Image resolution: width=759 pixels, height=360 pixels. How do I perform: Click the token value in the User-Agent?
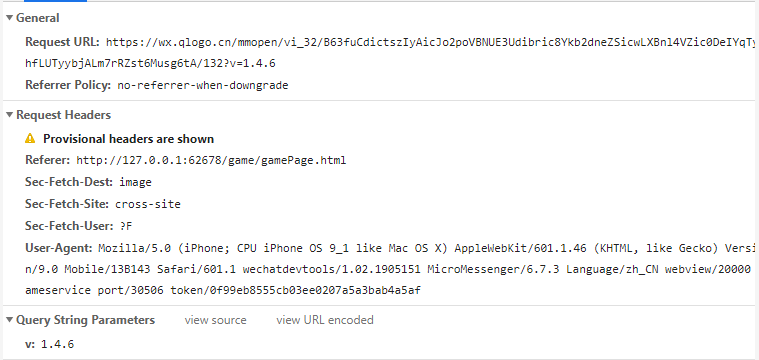295,291
